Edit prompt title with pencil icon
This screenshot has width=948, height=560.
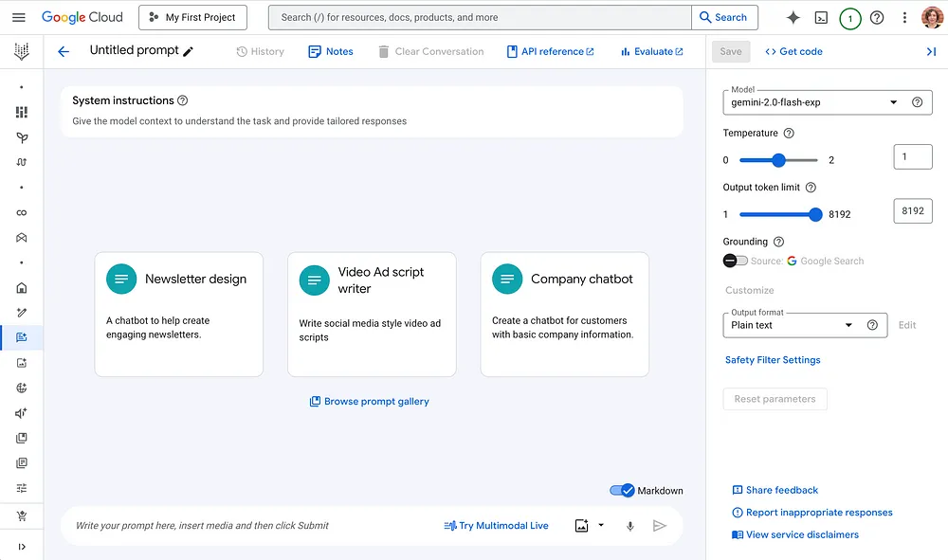188,51
